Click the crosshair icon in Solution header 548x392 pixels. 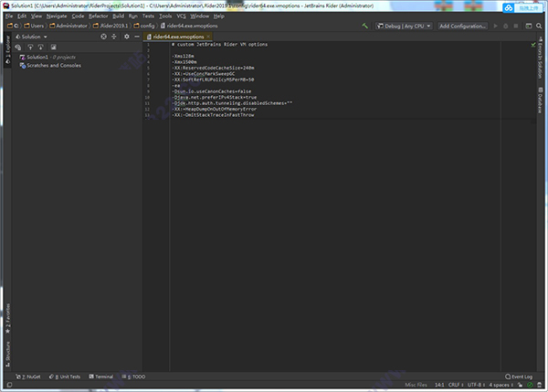click(x=114, y=37)
